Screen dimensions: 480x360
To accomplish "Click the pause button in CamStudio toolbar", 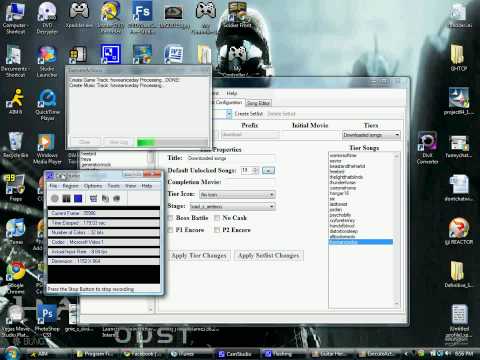I will click(x=66, y=199).
